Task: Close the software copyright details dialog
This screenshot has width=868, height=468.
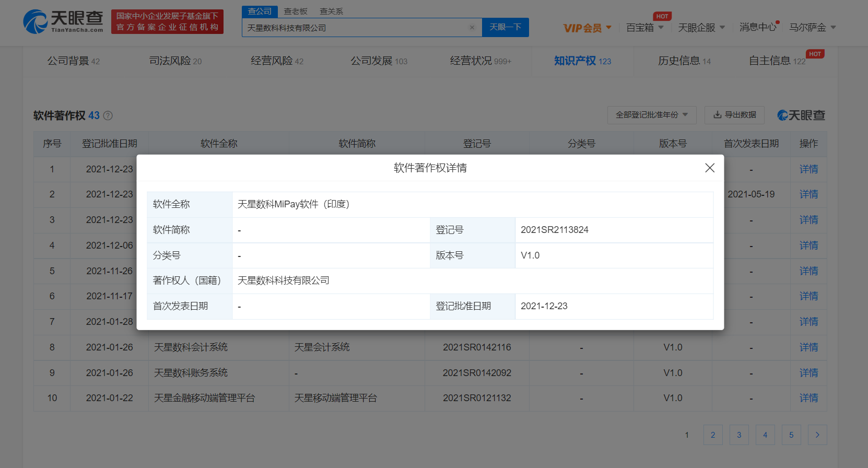Action: 710,168
